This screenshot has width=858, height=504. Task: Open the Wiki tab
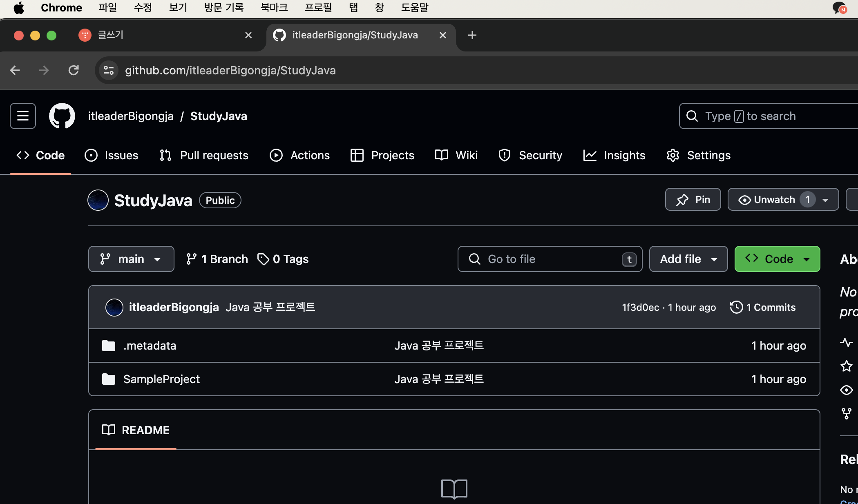coord(456,155)
